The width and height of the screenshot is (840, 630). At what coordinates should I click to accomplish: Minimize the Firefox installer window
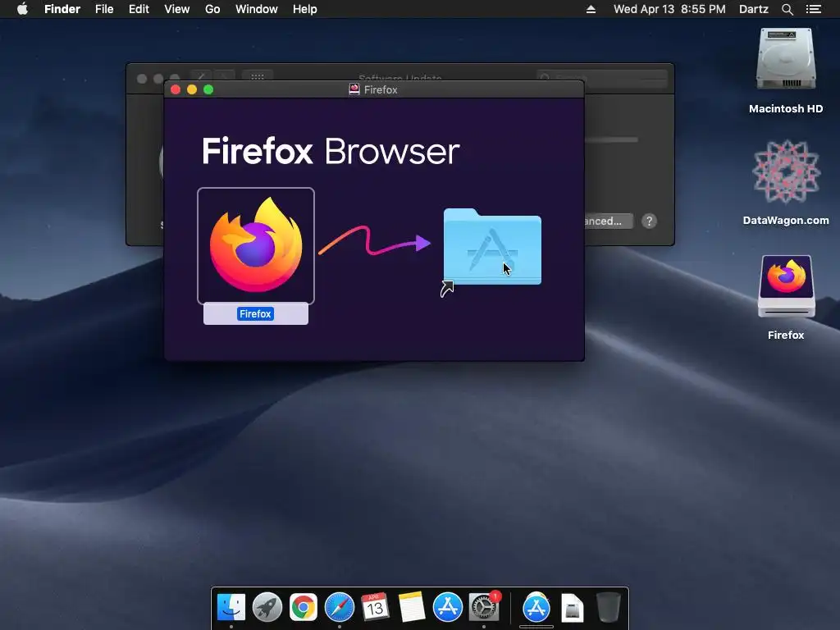[x=192, y=89]
